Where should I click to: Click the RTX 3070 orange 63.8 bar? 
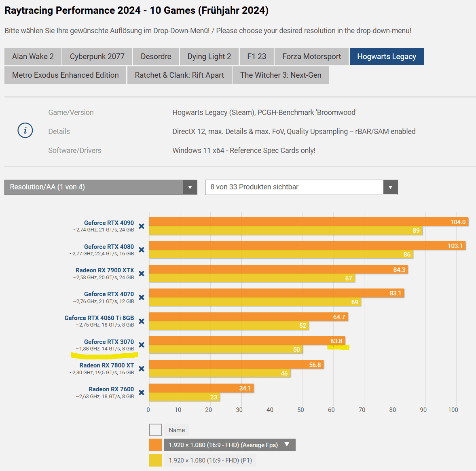pos(248,341)
